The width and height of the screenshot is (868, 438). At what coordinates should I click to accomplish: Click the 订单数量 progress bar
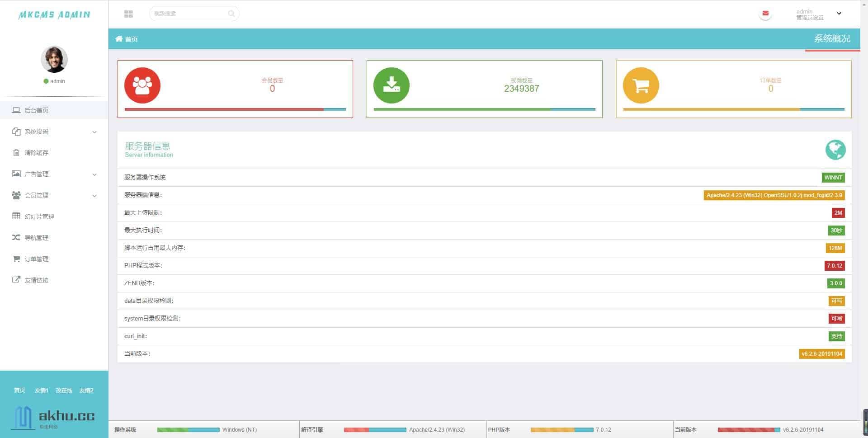(734, 109)
